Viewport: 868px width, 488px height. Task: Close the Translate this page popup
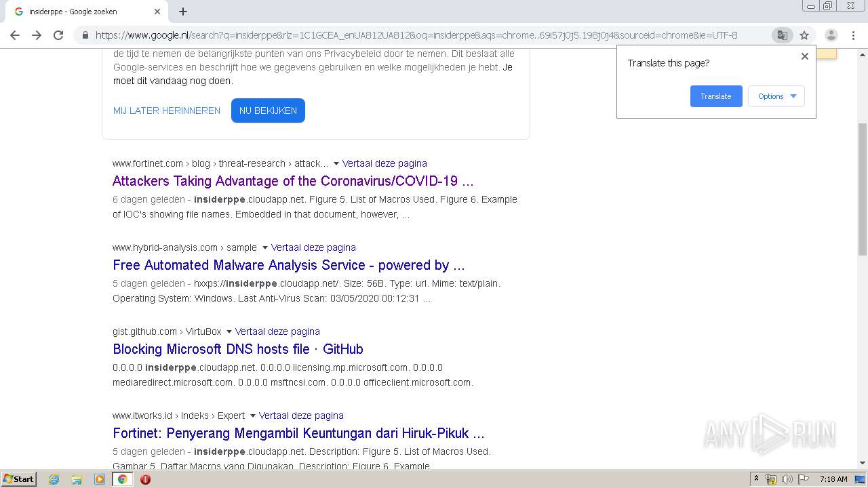pos(805,56)
